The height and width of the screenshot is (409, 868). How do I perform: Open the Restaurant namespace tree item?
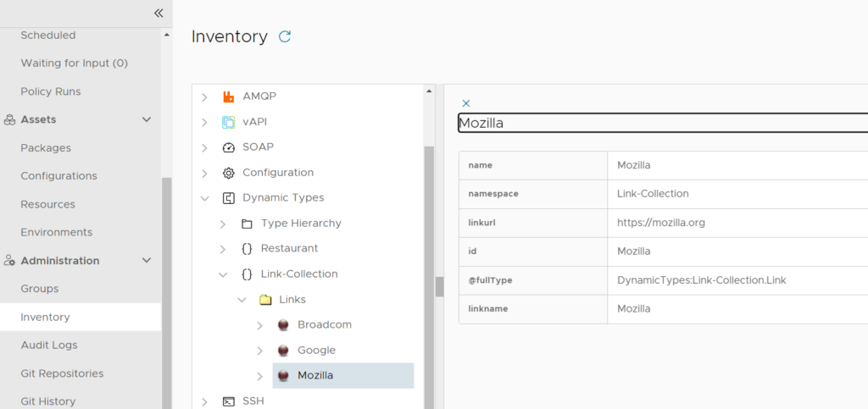pos(289,249)
